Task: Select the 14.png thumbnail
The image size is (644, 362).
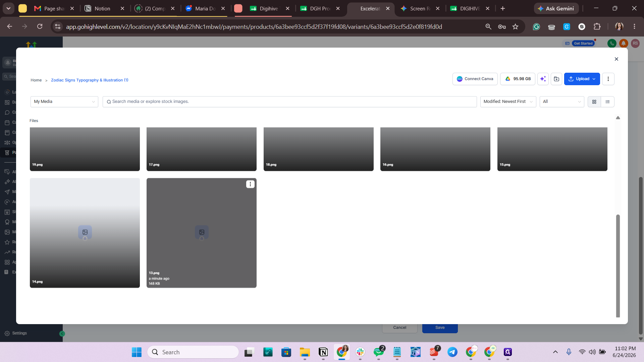Action: point(85,233)
